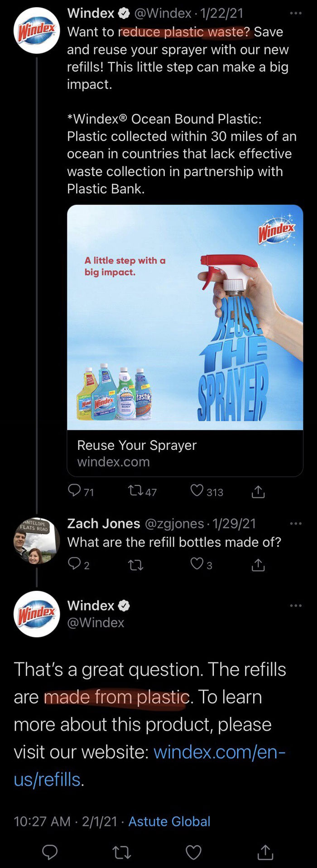The height and width of the screenshot is (868, 317).
Task: Like the bottom Windex reply tweet
Action: point(193,853)
